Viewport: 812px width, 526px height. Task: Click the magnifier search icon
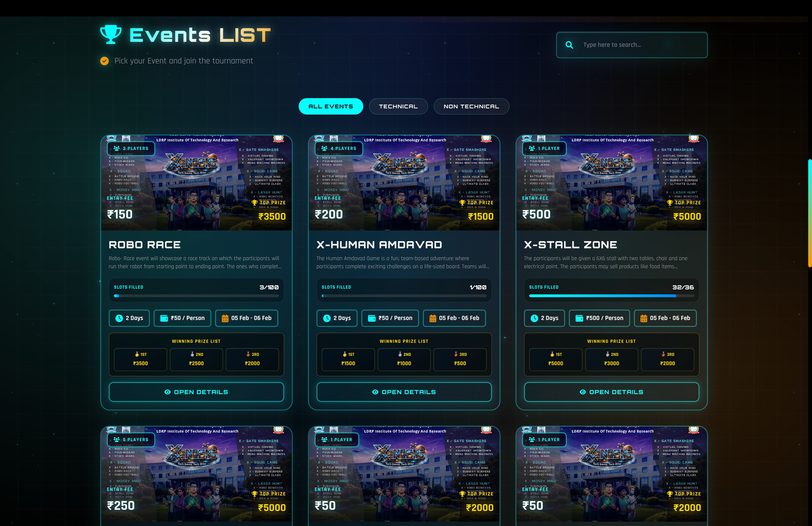569,45
